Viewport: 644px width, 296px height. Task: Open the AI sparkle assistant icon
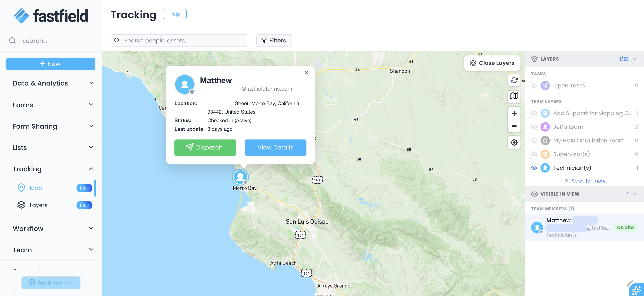coord(636,290)
